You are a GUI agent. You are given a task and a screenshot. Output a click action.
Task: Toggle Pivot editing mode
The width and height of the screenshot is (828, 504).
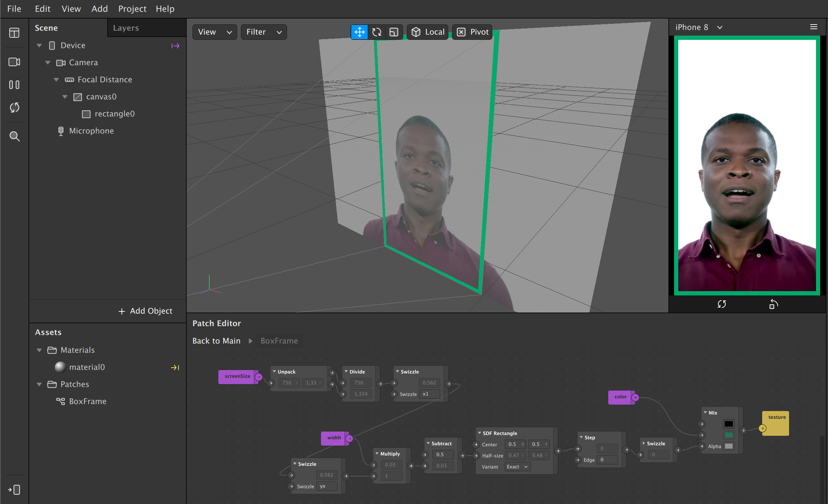[x=472, y=32]
